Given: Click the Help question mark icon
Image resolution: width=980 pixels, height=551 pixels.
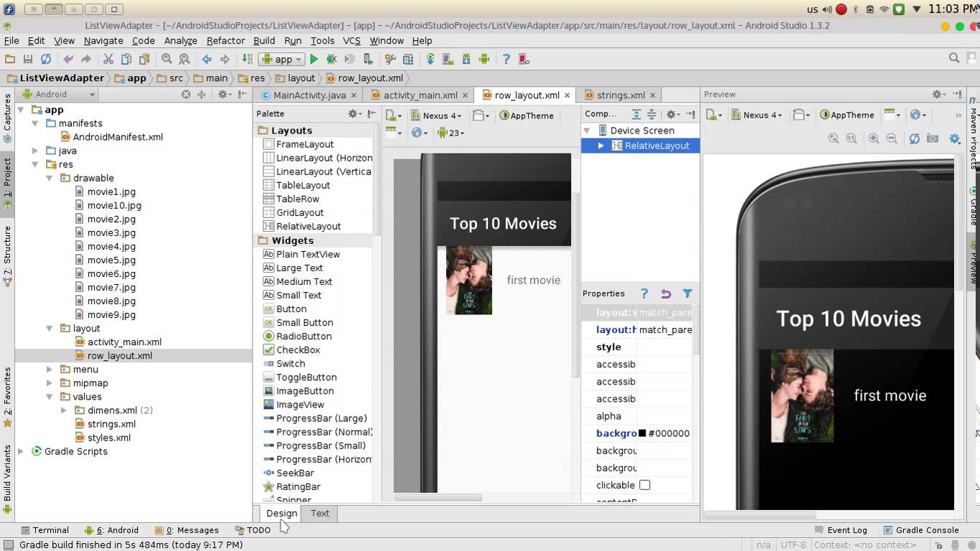Looking at the screenshot, I should (x=506, y=60).
